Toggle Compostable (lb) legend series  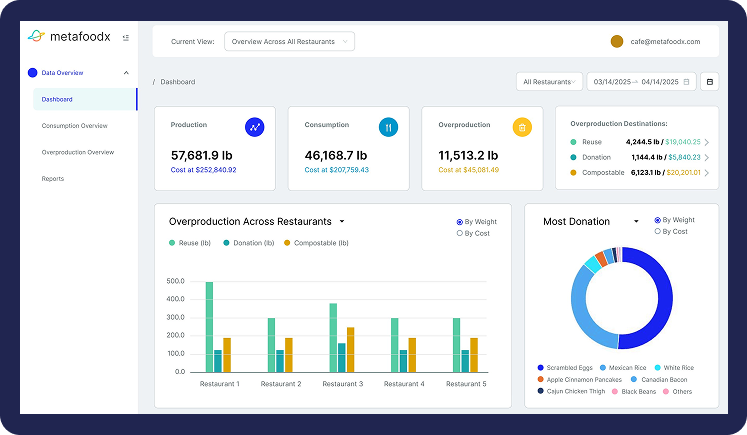click(316, 243)
